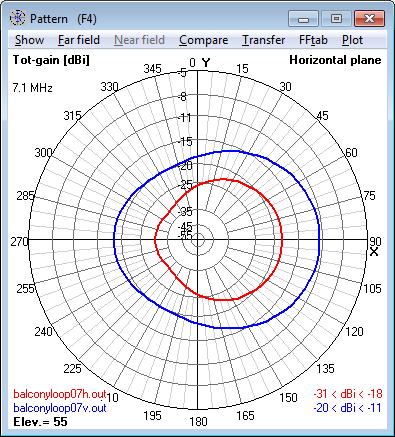This screenshot has height=437, width=395.
Task: Click the 270 degree axis label
Action: pos(19,241)
